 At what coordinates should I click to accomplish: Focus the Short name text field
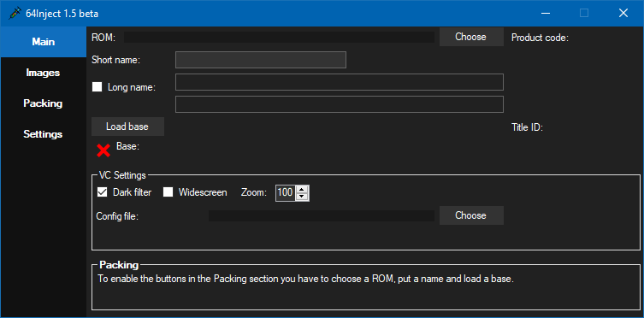[x=260, y=60]
